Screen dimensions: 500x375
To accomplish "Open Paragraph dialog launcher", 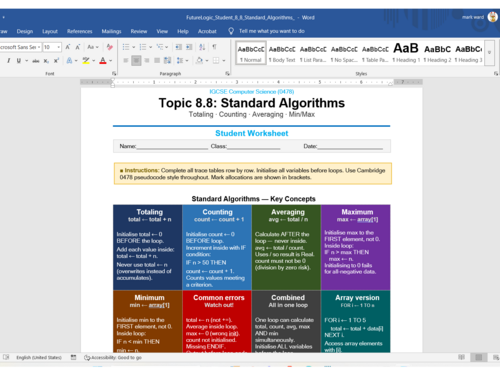I will coord(228,73).
